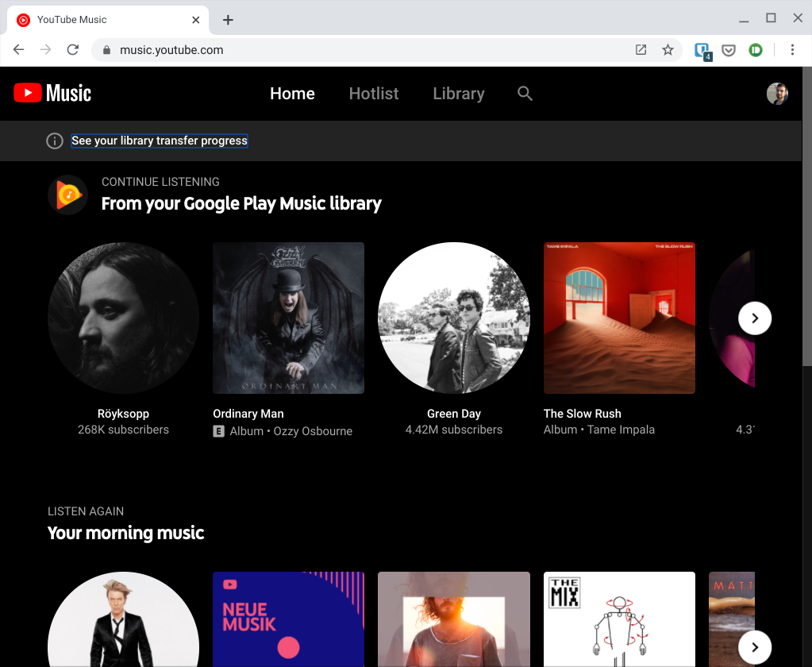The image size is (812, 667).
Task: Open the search function
Action: (x=525, y=94)
